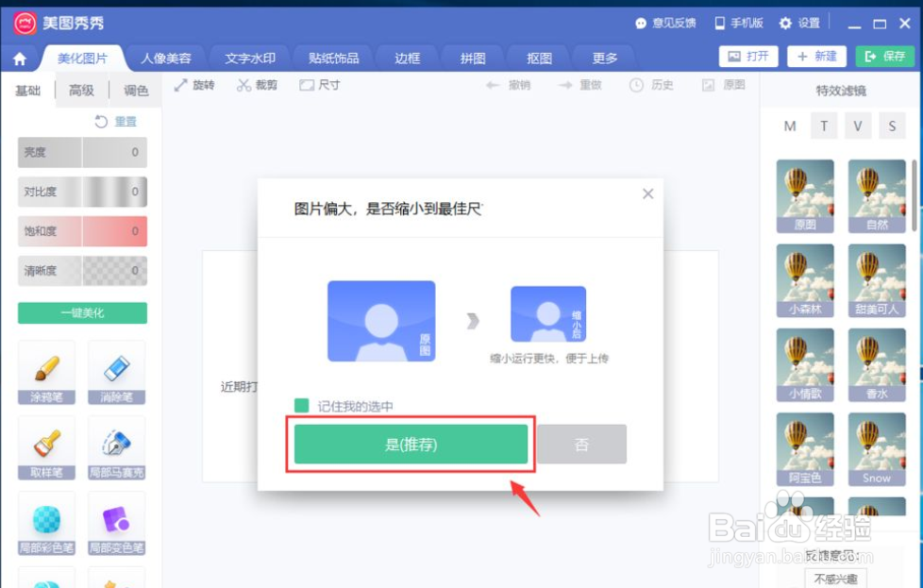Click the 一键美化 one-click beautify button
The width and height of the screenshot is (923, 588).
[82, 312]
